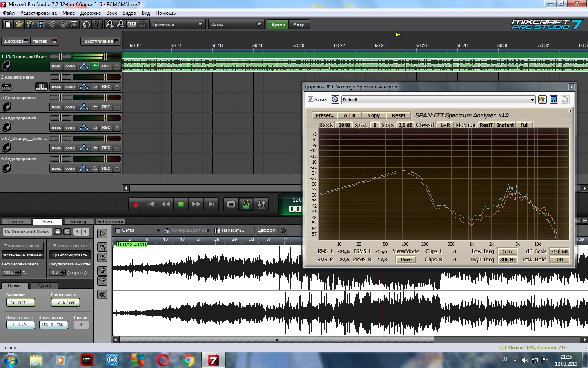588x368 pixels.
Task: Click the burn CD icon
Action: [x=63, y=25]
